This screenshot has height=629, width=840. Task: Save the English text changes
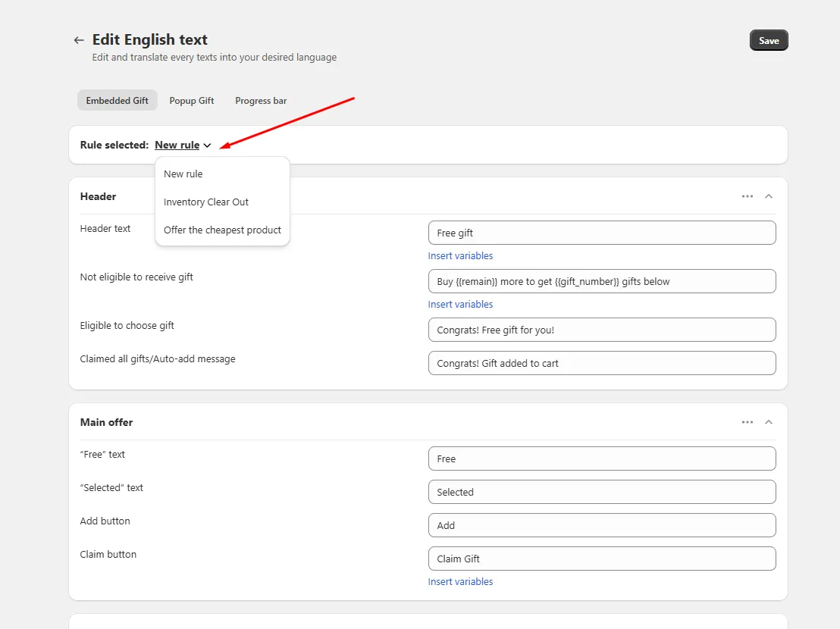(769, 41)
